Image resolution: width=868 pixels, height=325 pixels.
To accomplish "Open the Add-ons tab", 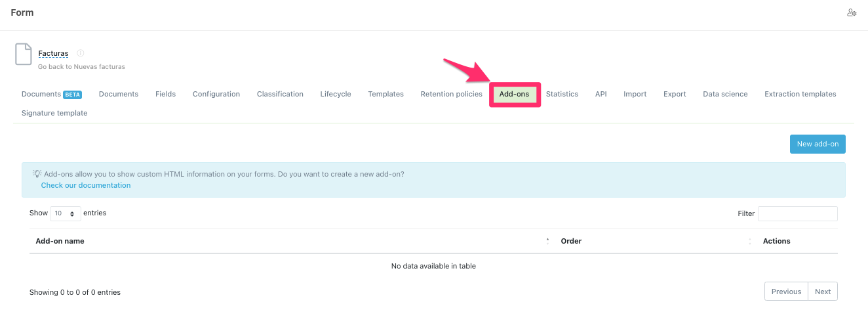I will point(514,94).
